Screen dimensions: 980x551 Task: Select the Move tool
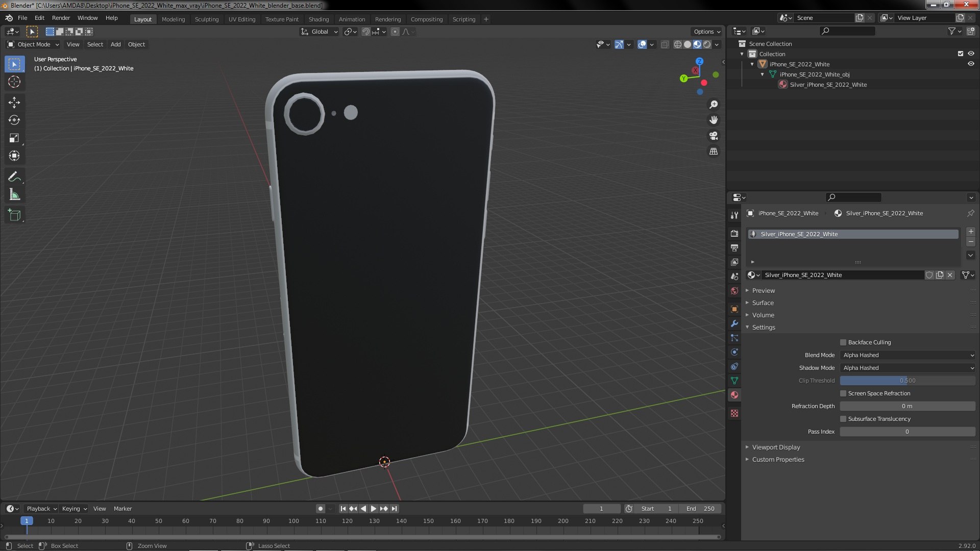click(x=14, y=103)
